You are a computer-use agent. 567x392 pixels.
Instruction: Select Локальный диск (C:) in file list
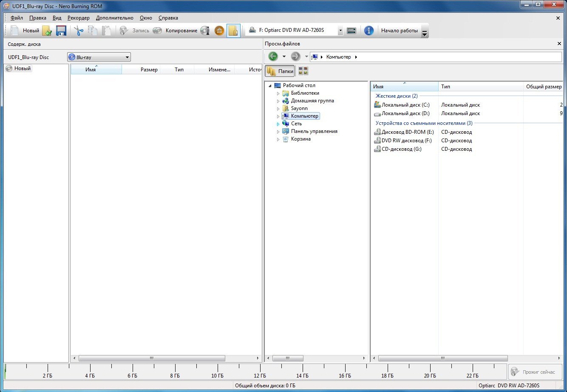tap(405, 105)
